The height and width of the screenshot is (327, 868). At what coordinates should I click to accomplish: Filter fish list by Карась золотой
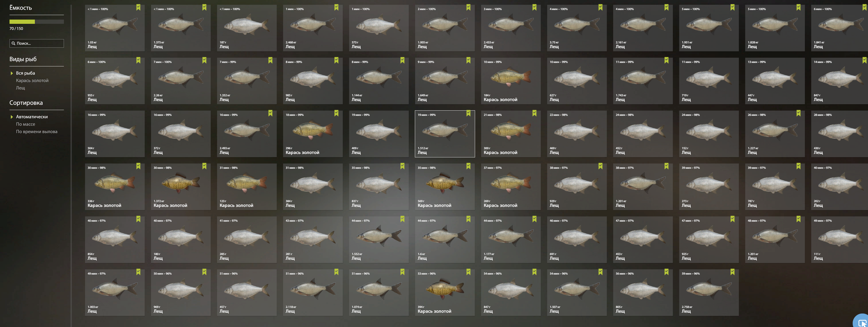pyautogui.click(x=32, y=80)
